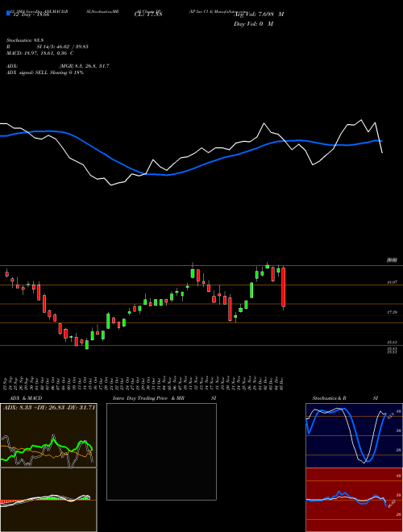Click the 18.97 price axis label
Image resolution: width=403 pixels, height=532 pixels.
[393, 282]
